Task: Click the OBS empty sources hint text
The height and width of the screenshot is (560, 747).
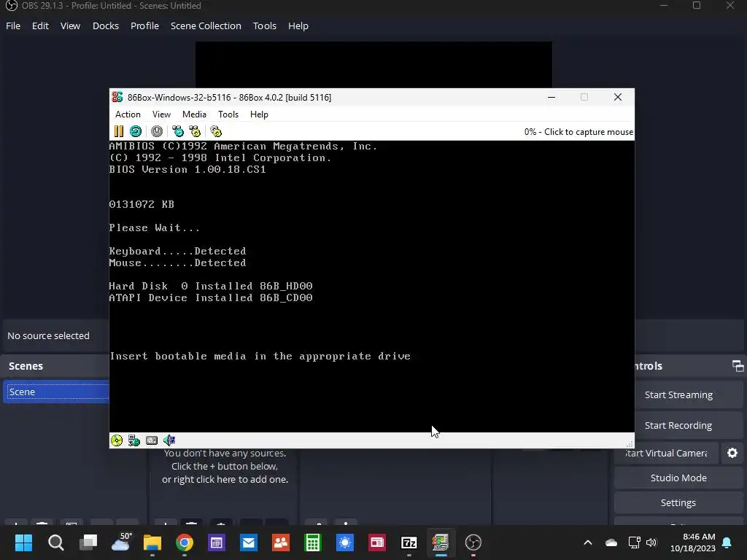Action: pos(225,466)
